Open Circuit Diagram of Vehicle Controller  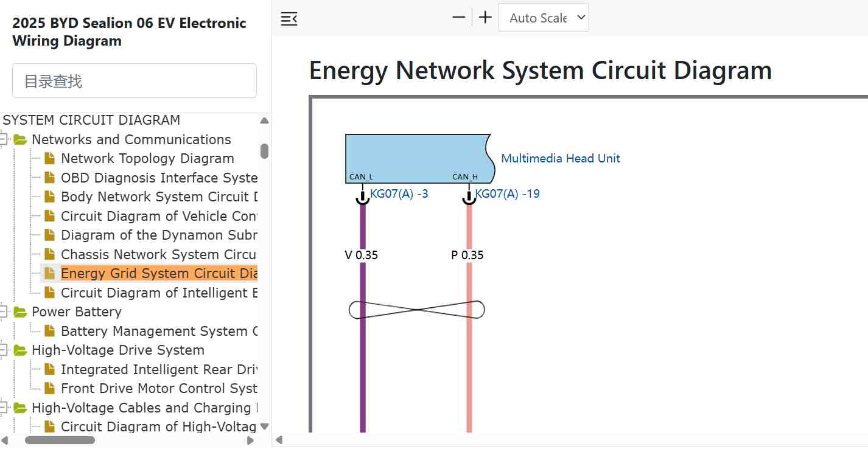tap(159, 216)
